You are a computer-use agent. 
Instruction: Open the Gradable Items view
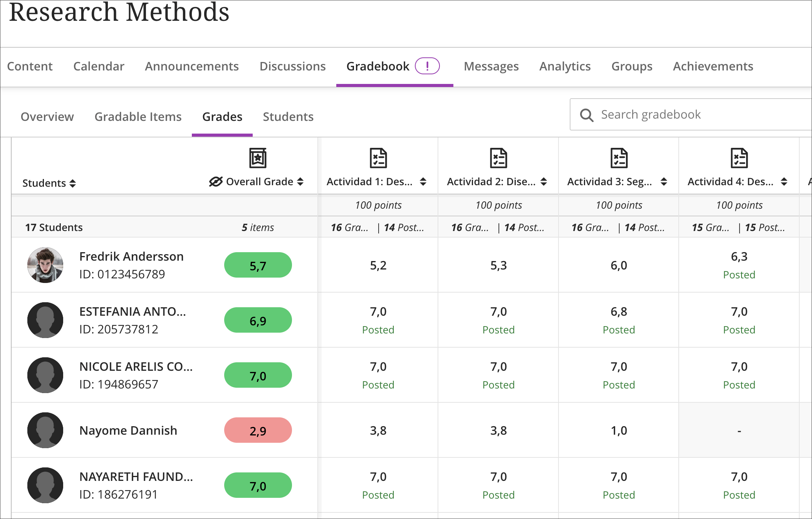click(138, 117)
